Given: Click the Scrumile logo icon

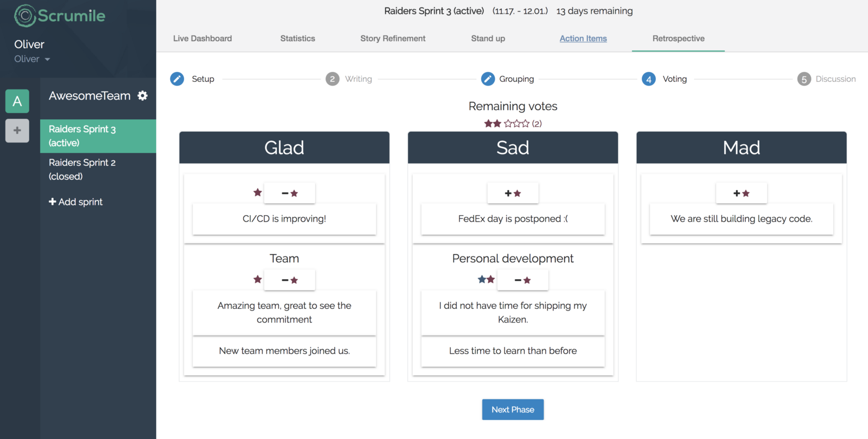Looking at the screenshot, I should coord(25,16).
